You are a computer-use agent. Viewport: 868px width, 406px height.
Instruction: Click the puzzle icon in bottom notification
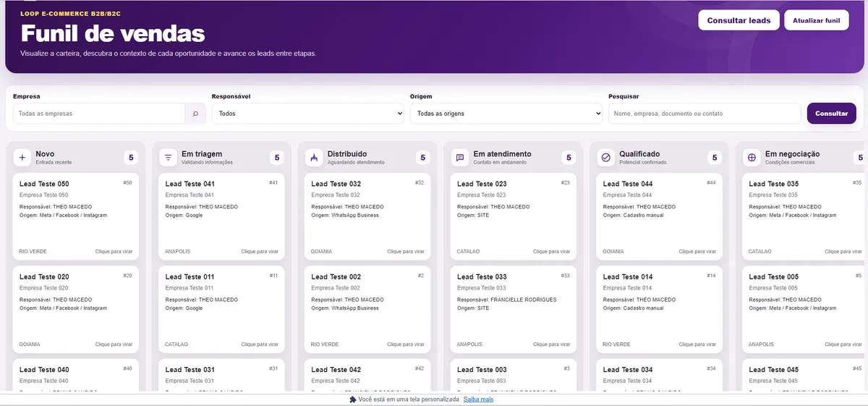(353, 399)
